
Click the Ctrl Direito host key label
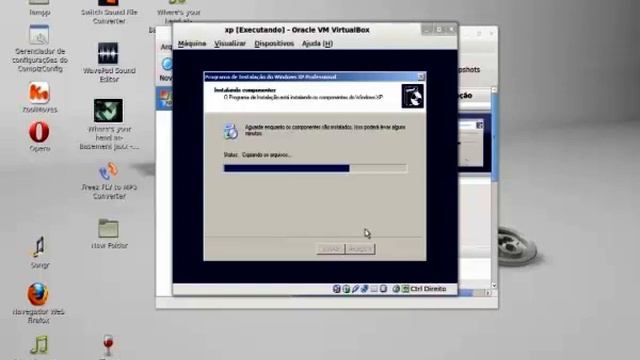tap(428, 289)
